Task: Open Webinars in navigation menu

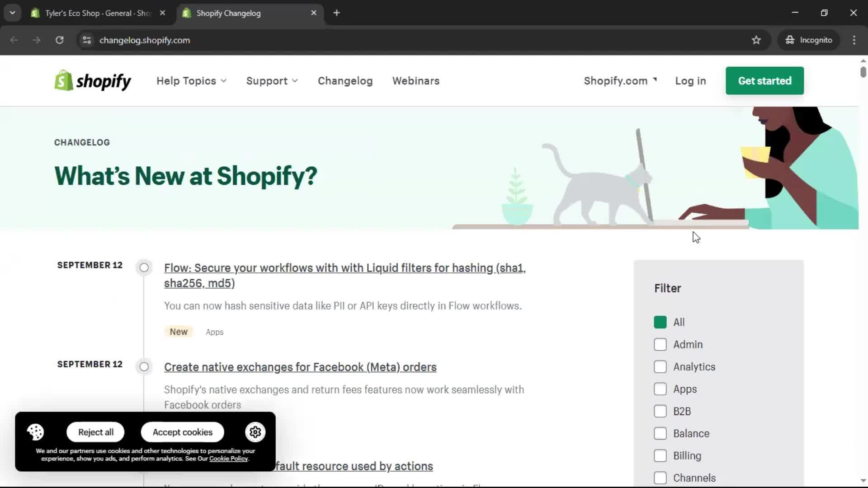Action: [415, 81]
